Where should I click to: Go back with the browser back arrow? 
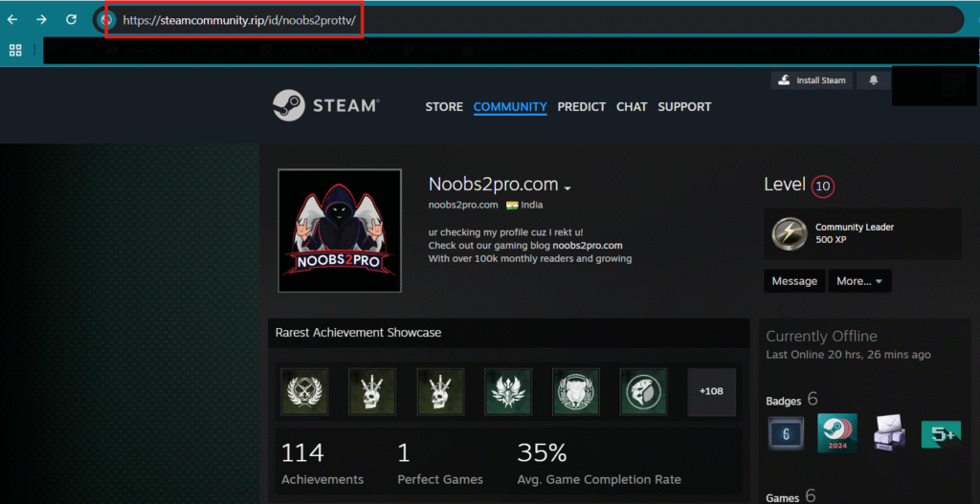pos(11,19)
